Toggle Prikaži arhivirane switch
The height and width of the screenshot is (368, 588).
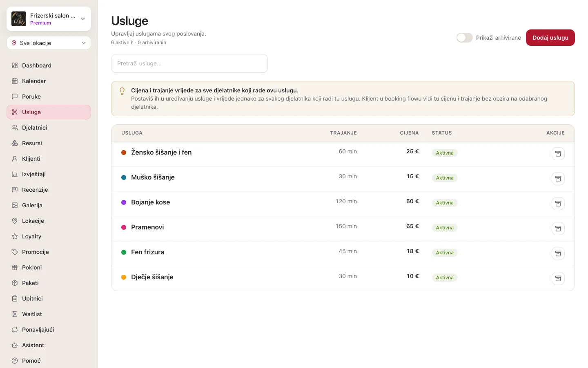(464, 38)
